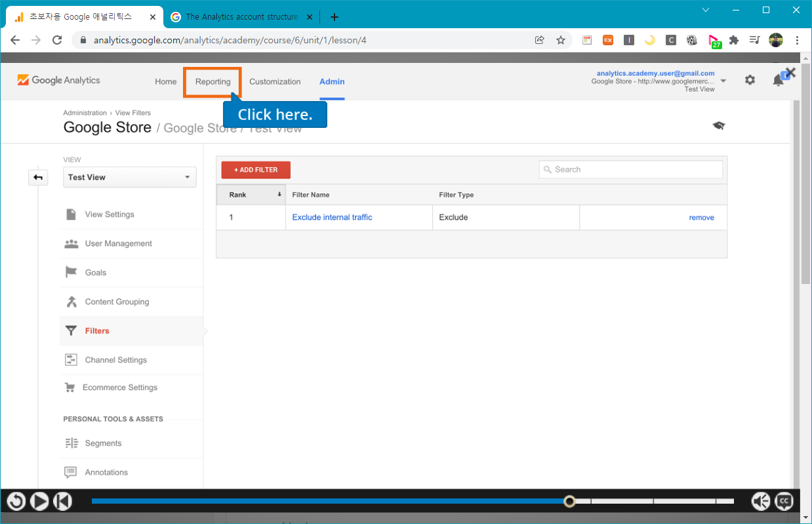Screen dimensions: 812x524
Task: Open the Extensions puzzle icon
Action: pos(734,40)
